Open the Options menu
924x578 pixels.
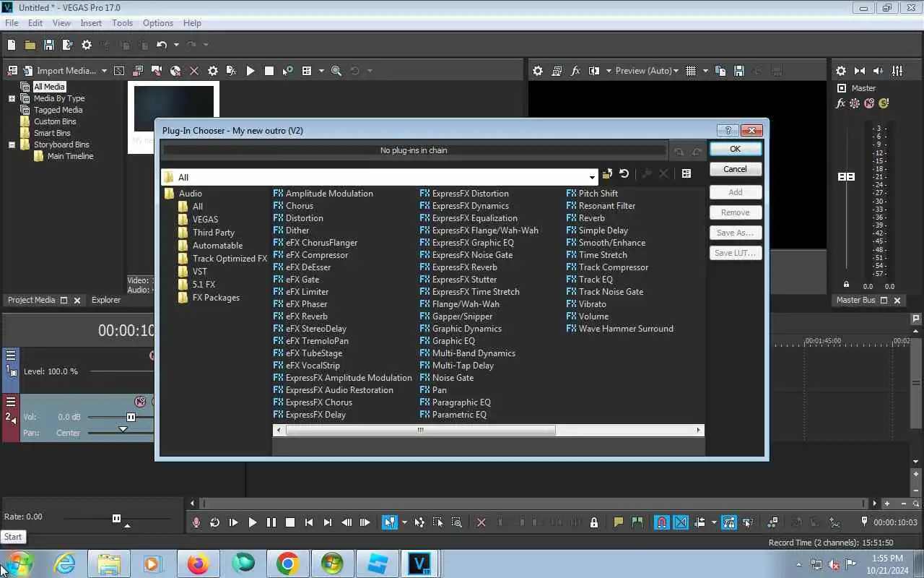pos(157,23)
